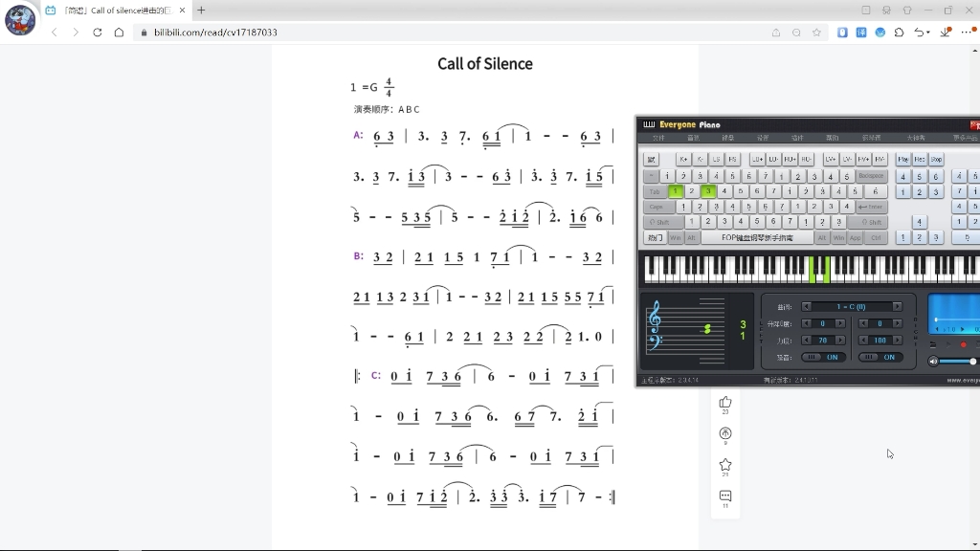
Task: Click the Backspace key on virtual keyboard
Action: (871, 176)
